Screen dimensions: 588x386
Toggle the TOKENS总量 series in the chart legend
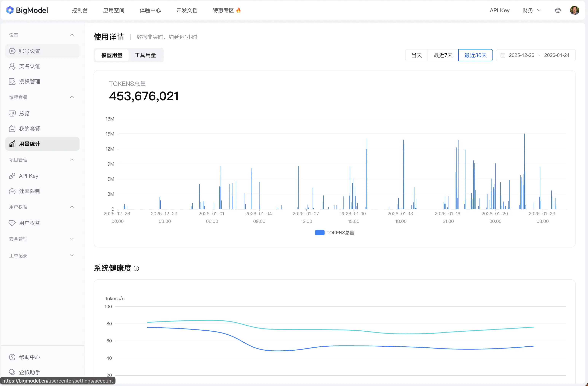[334, 232]
